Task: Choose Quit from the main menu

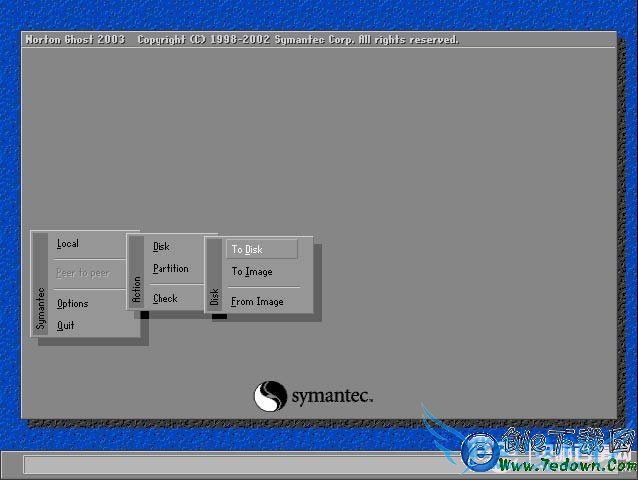Action: 65,325
